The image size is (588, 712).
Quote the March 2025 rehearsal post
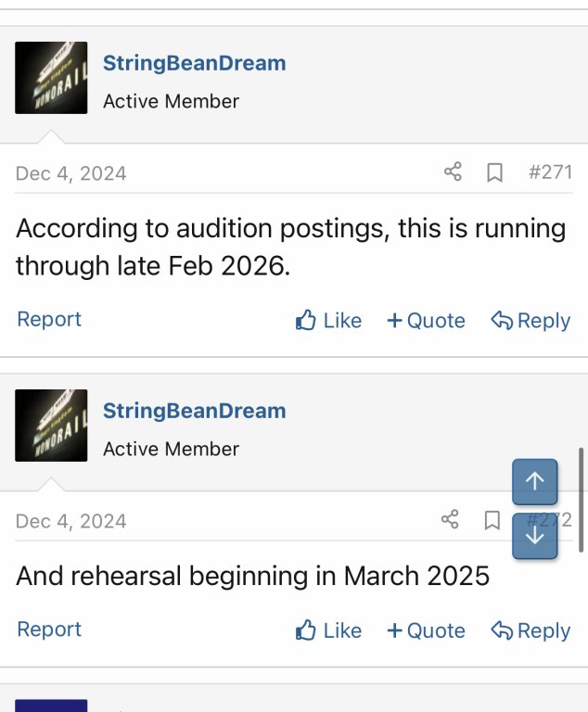426,630
